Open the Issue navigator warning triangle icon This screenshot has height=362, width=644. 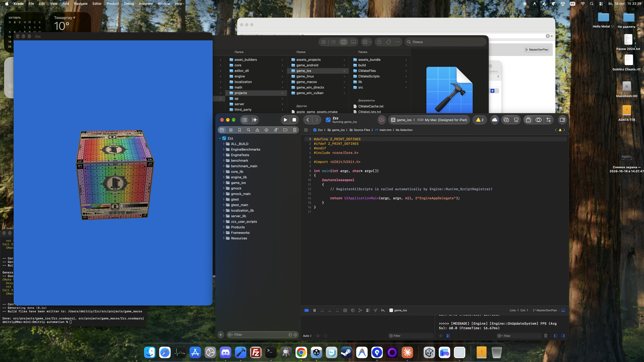[x=257, y=130]
